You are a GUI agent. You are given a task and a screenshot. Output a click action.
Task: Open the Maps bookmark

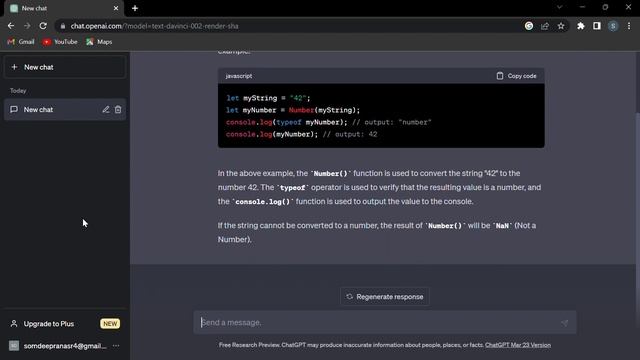[99, 42]
